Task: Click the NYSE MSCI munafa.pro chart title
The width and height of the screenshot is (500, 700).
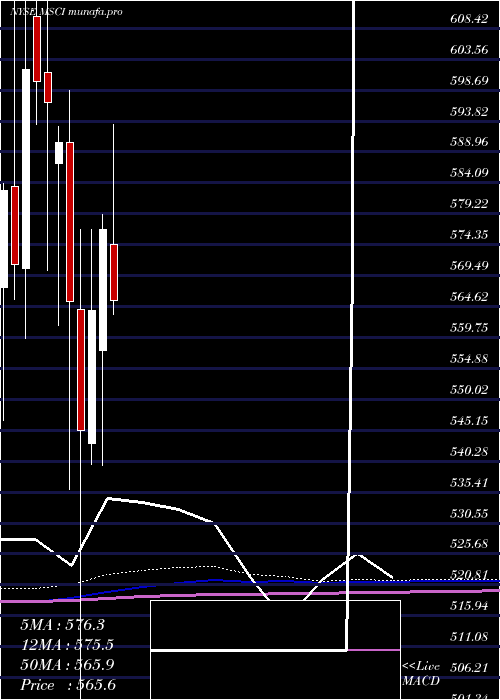Action: click(x=66, y=12)
